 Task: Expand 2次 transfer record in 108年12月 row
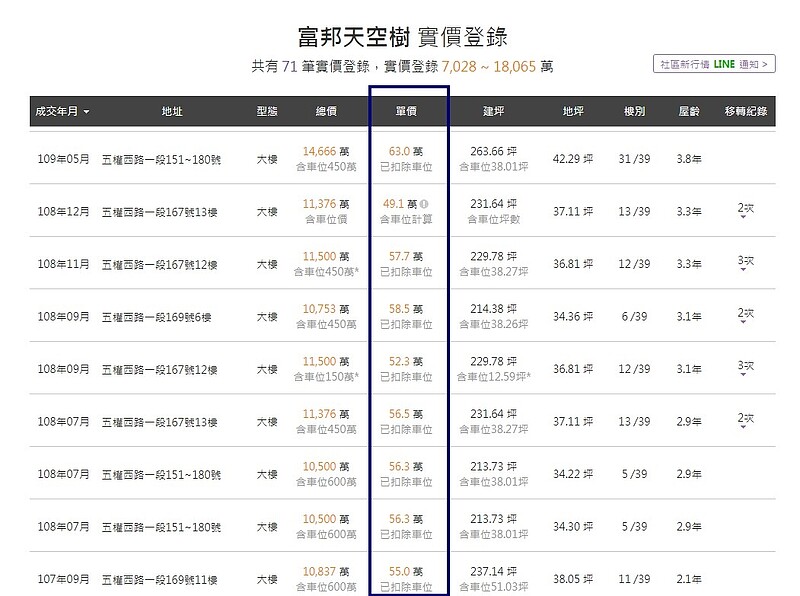click(x=745, y=210)
